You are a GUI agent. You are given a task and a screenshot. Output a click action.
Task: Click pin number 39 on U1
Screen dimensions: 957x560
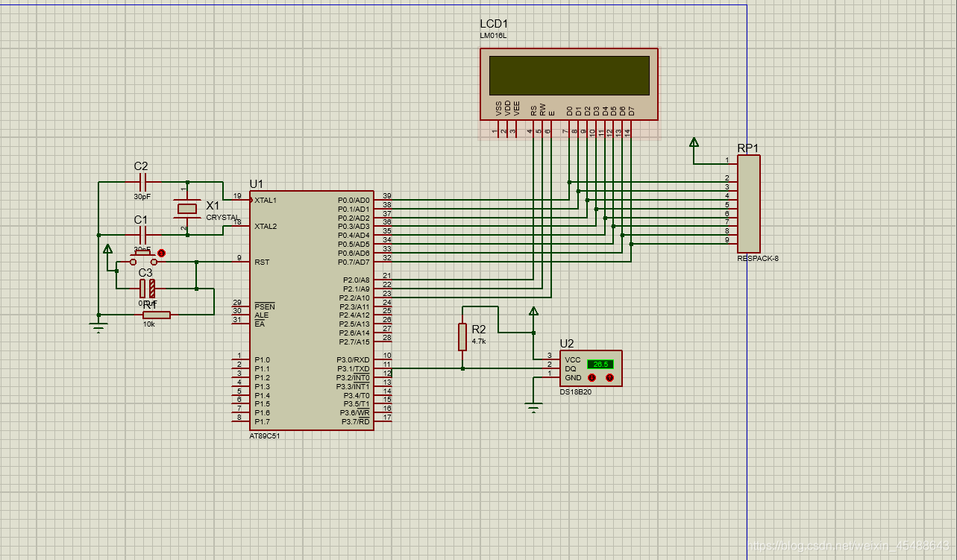pyautogui.click(x=387, y=195)
